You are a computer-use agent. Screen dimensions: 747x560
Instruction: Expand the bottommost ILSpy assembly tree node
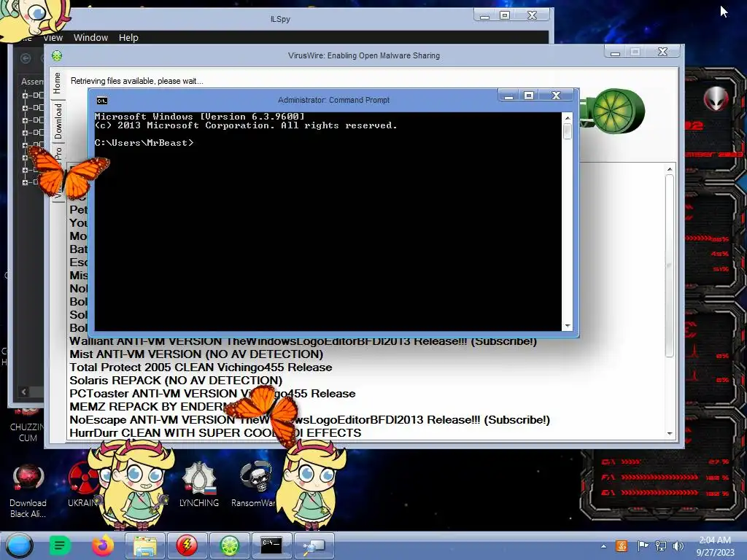click(25, 182)
